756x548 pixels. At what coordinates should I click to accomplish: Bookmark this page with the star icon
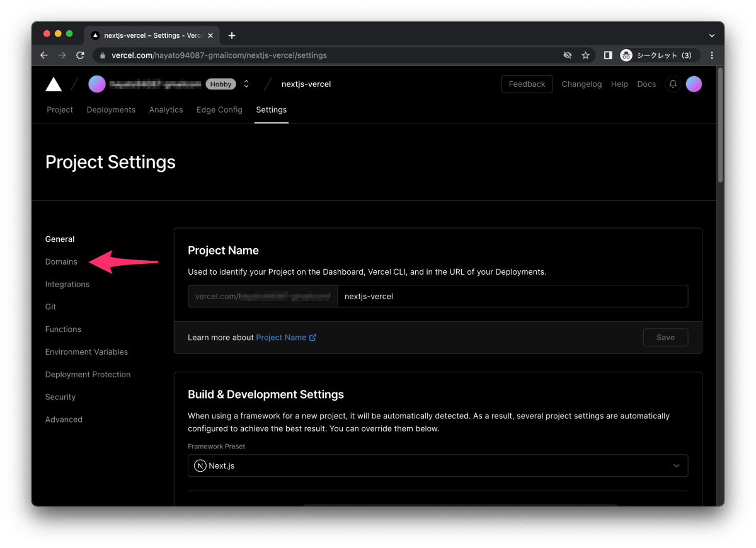pos(585,55)
